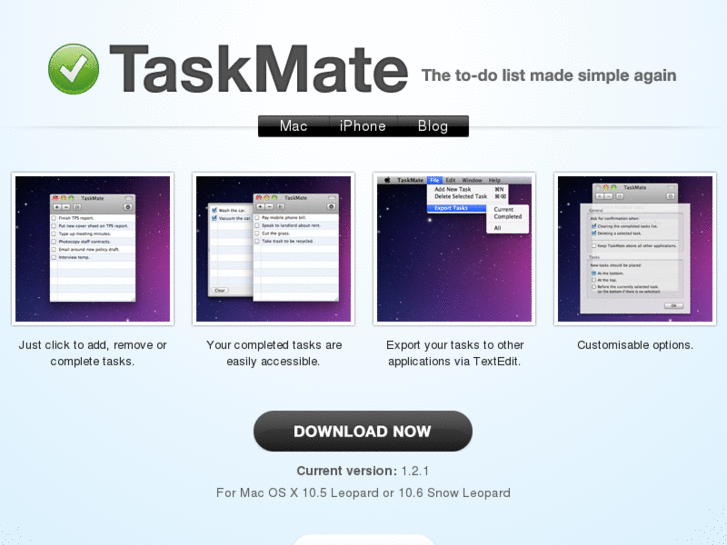This screenshot has height=545, width=727.
Task: Open the Mac tab
Action: [293, 126]
